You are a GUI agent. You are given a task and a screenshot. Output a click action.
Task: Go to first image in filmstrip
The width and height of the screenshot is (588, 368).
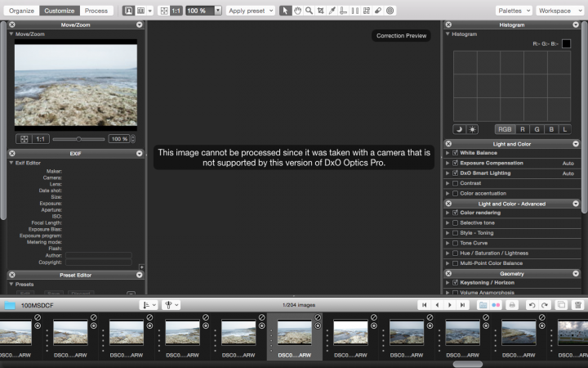[424, 305]
